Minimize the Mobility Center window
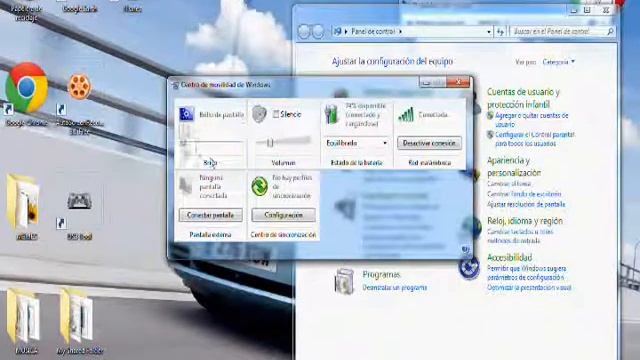The image size is (640, 360). point(427,82)
